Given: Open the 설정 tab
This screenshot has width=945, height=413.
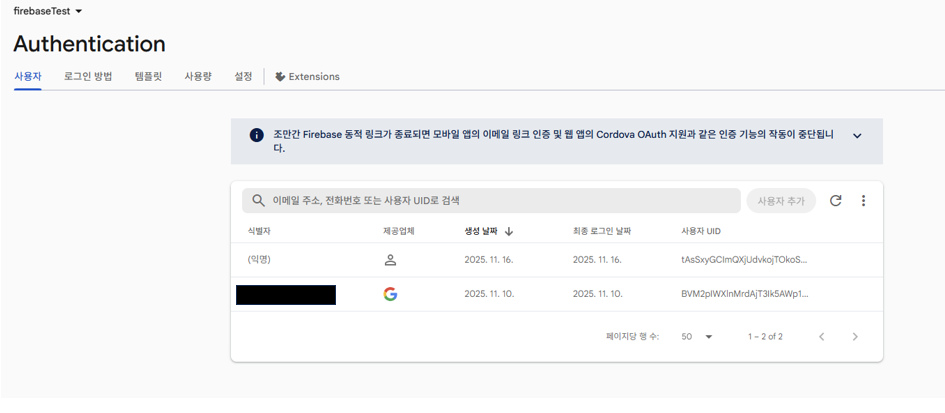Looking at the screenshot, I should [x=243, y=77].
